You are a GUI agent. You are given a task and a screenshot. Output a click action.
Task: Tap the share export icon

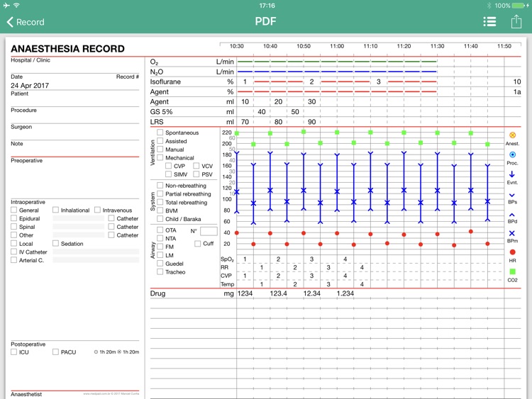click(x=516, y=22)
